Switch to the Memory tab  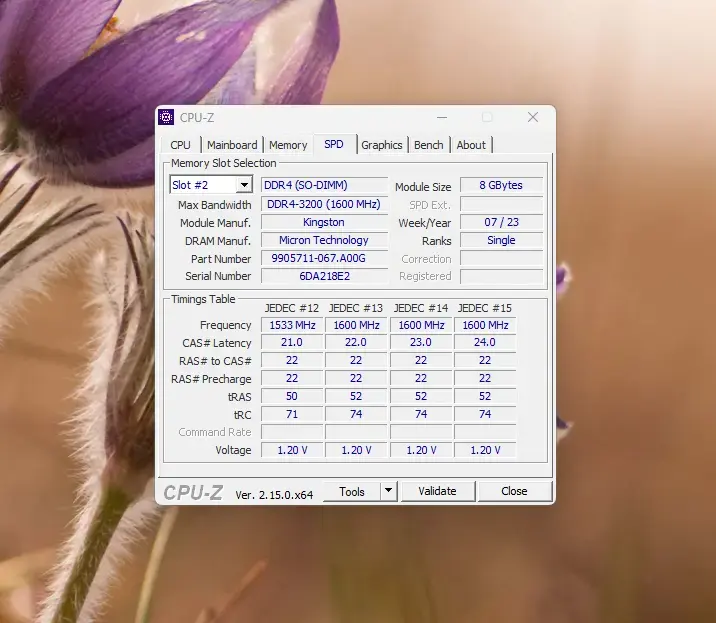point(288,145)
